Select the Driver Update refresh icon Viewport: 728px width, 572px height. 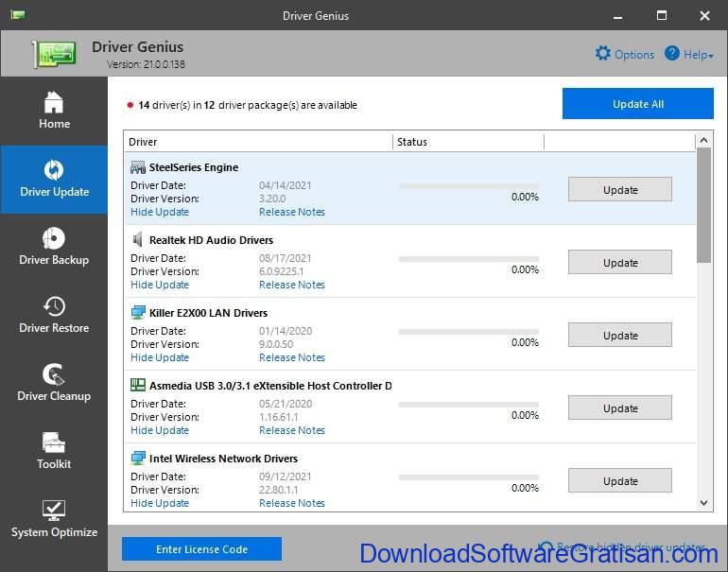[x=54, y=170]
